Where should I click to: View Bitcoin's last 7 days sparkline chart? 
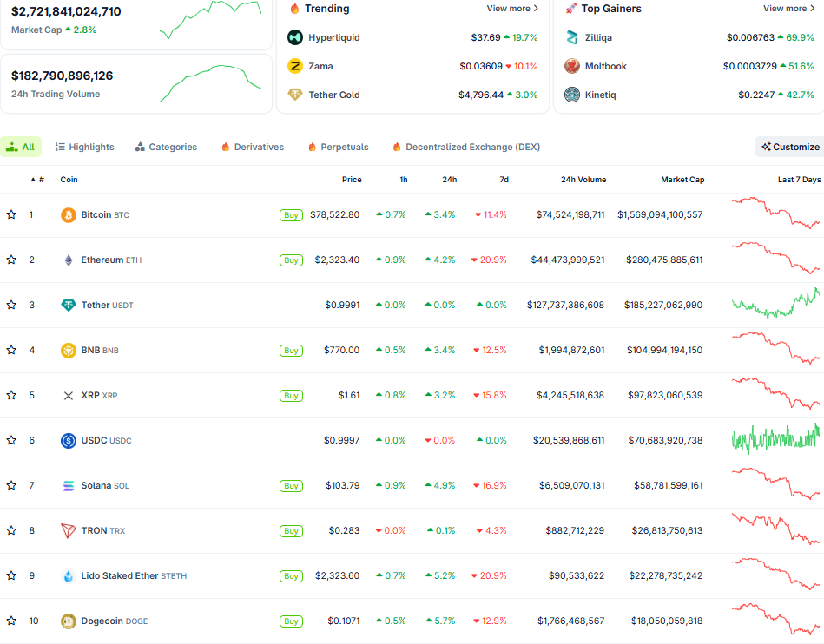(x=775, y=214)
